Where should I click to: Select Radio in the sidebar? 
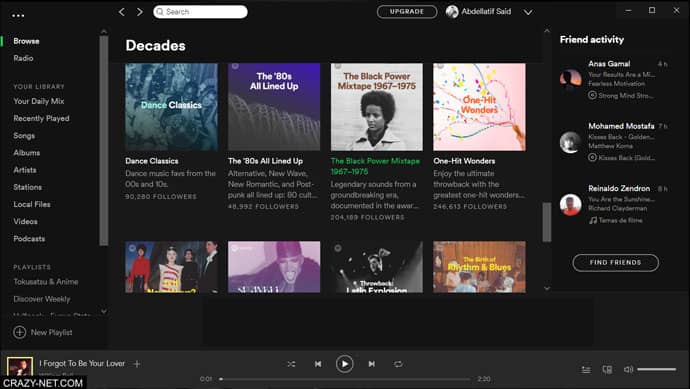[23, 58]
